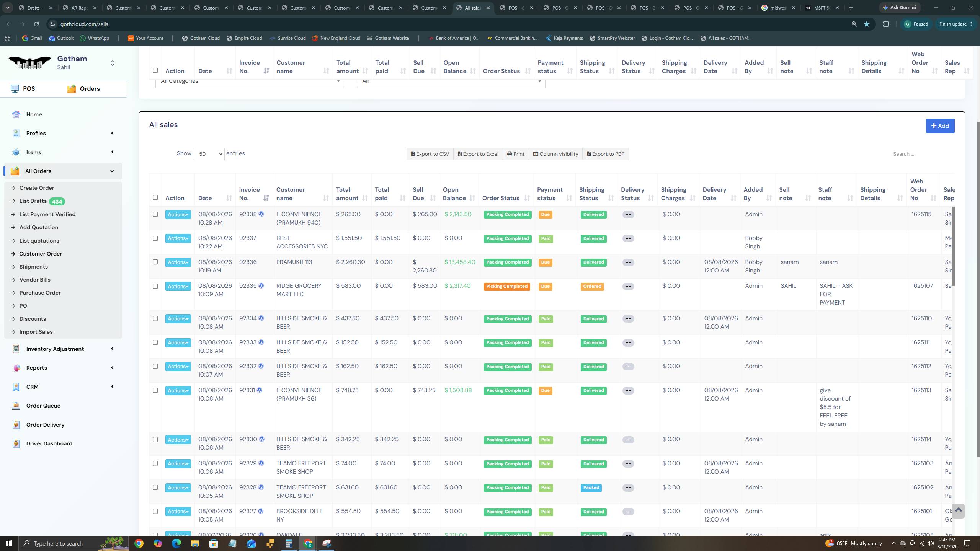Screen dimensions: 980x551
Task: Click the Order Queue sidebar icon
Action: (16, 406)
